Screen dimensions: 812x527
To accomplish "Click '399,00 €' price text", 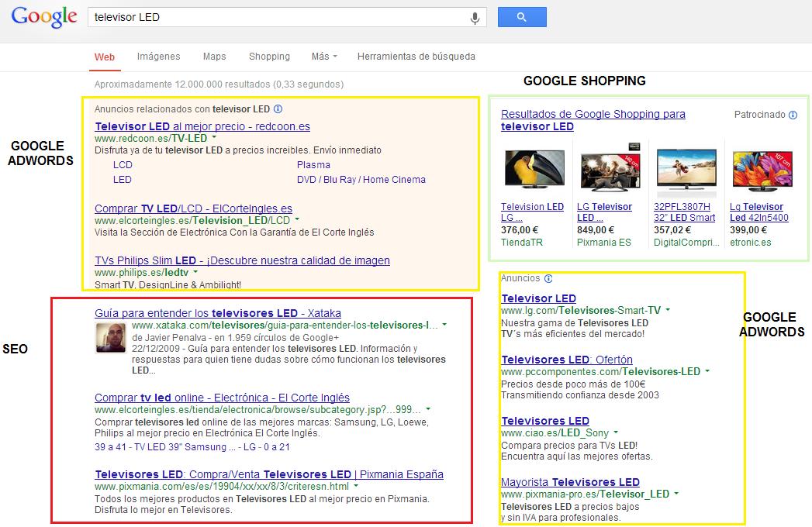I will click(x=748, y=230).
